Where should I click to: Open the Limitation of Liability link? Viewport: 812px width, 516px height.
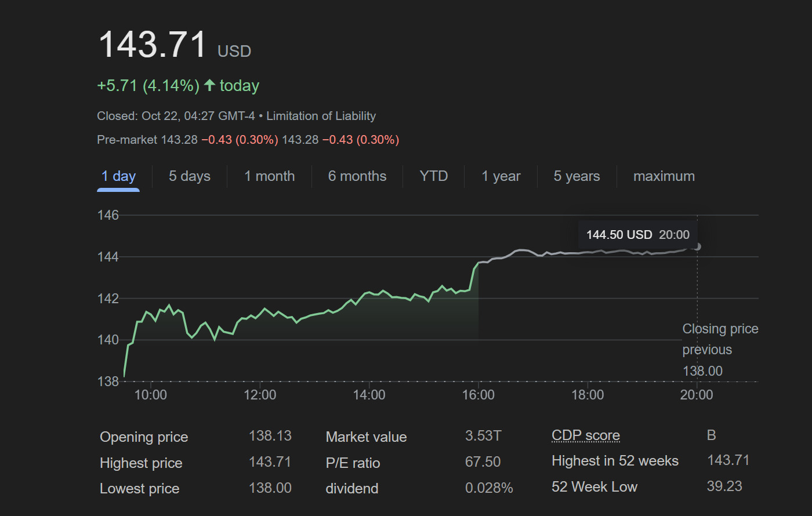pos(321,116)
